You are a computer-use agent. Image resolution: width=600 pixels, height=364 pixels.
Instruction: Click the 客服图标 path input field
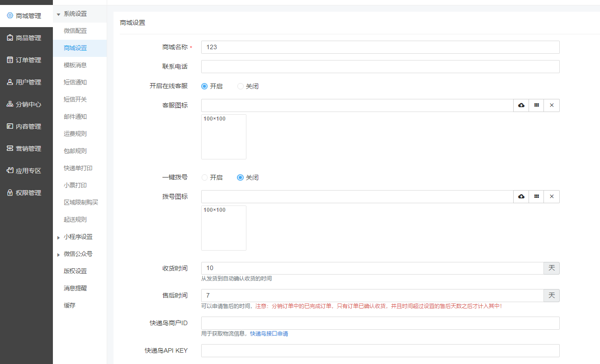coord(357,105)
